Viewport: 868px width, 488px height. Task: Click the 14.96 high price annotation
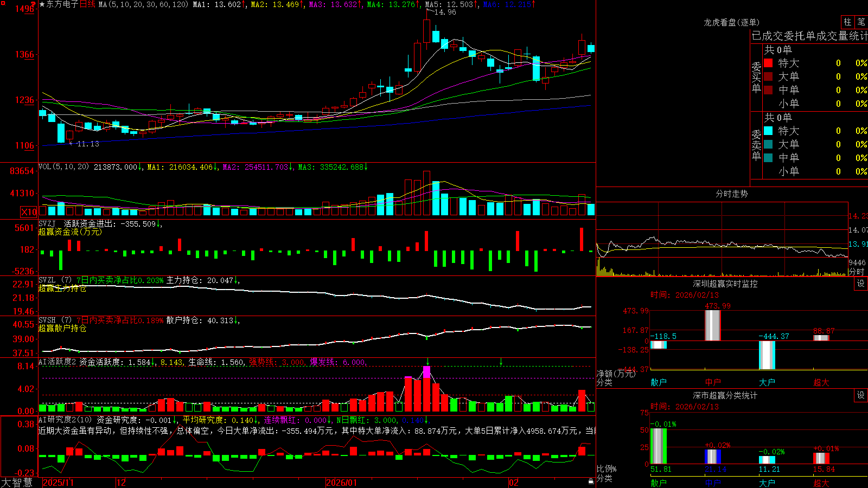445,12
